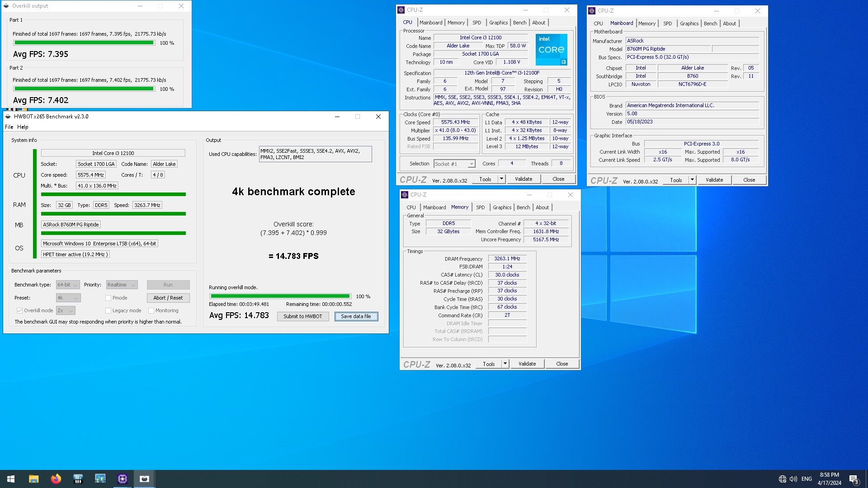Enable the Monitoring checkbox
The width and height of the screenshot is (868, 488).
pyautogui.click(x=151, y=310)
